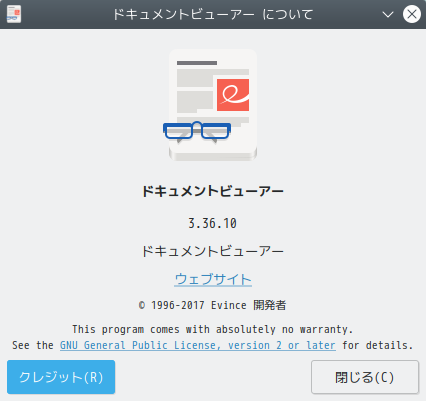Click the copyright 1996-2017 Evince text
The height and width of the screenshot is (401, 426).
point(213,305)
